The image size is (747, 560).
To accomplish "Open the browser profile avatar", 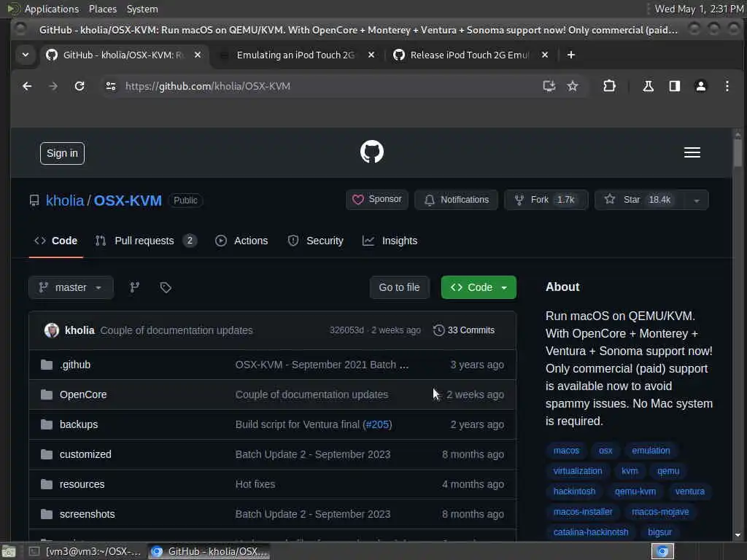I will [x=700, y=86].
